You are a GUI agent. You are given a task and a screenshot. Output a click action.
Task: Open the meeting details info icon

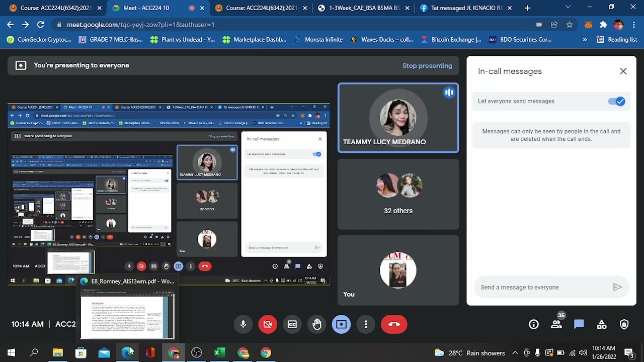tap(534, 324)
